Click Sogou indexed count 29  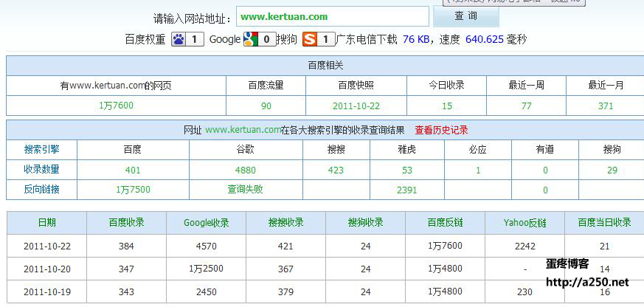[x=612, y=170]
